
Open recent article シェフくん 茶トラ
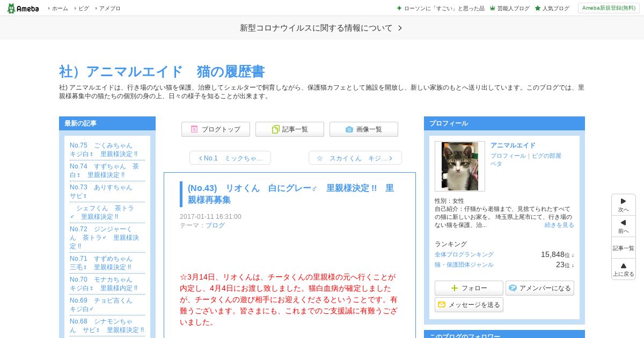[x=102, y=212]
